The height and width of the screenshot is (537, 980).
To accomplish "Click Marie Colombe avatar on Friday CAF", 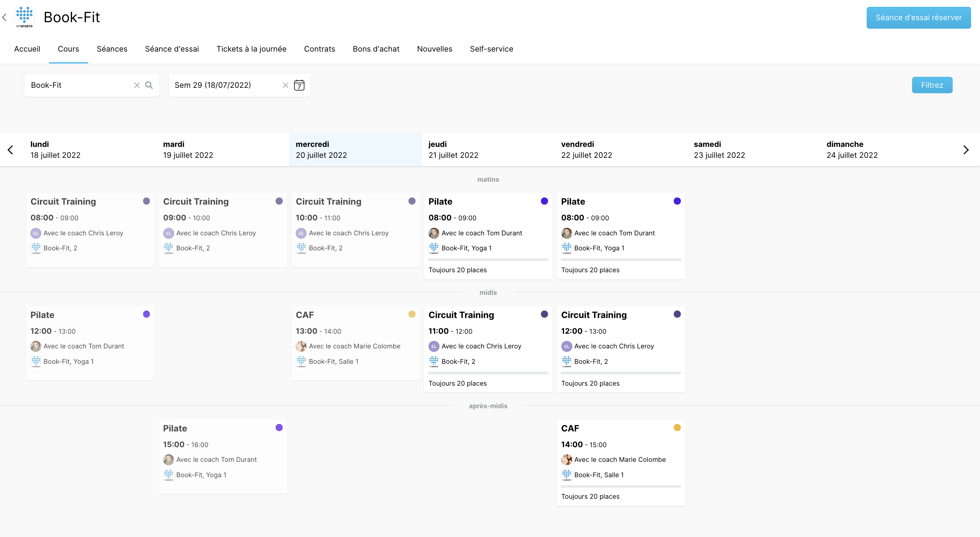I will [x=566, y=459].
